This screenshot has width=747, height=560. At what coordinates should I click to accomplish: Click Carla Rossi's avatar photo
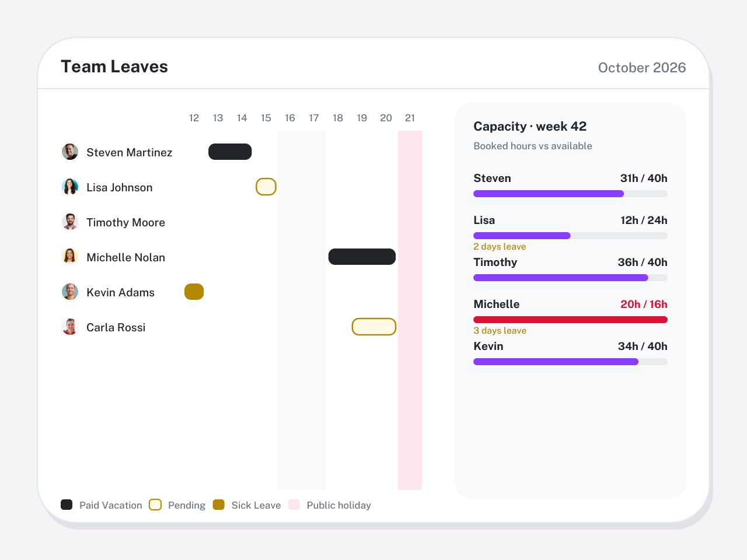coord(70,327)
